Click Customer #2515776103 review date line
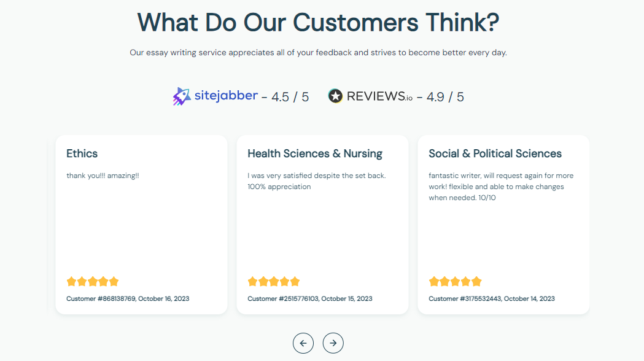The image size is (644, 361). tap(309, 299)
